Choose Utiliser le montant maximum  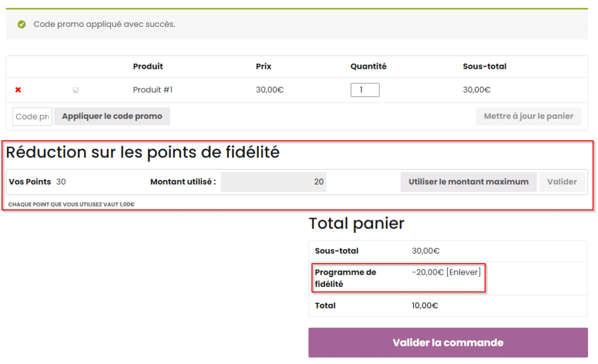pos(468,182)
